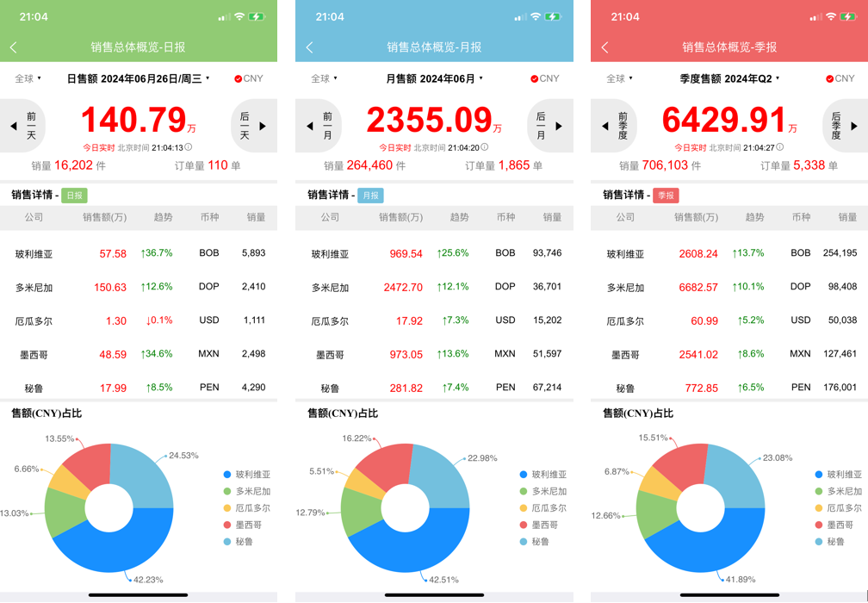Tap daily total sales figure 140.79万

tap(139, 120)
